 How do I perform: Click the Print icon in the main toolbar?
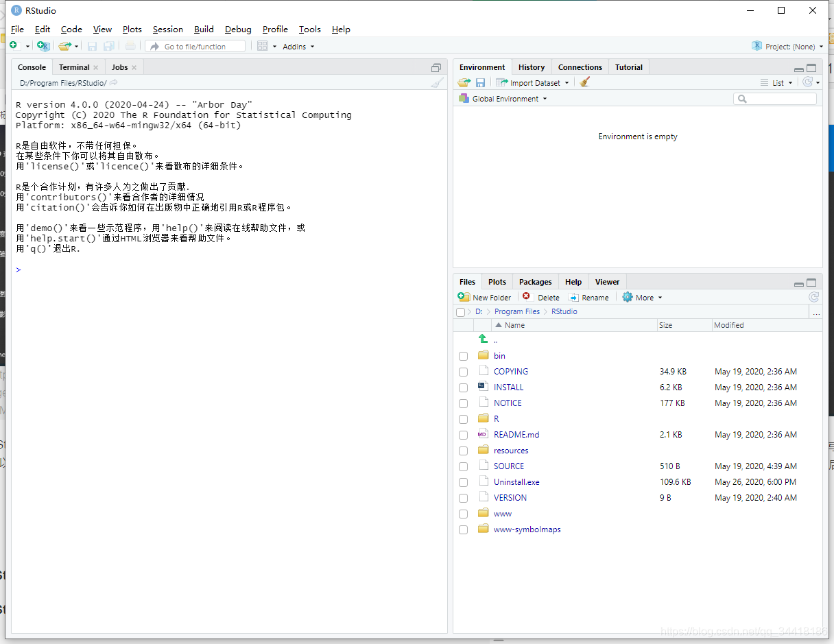coord(130,46)
